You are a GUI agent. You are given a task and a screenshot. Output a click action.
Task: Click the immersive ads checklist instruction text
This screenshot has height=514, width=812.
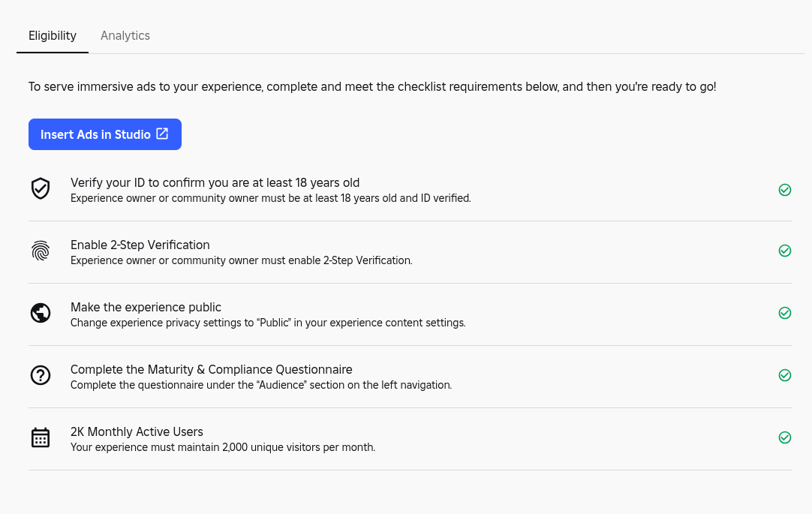point(372,87)
